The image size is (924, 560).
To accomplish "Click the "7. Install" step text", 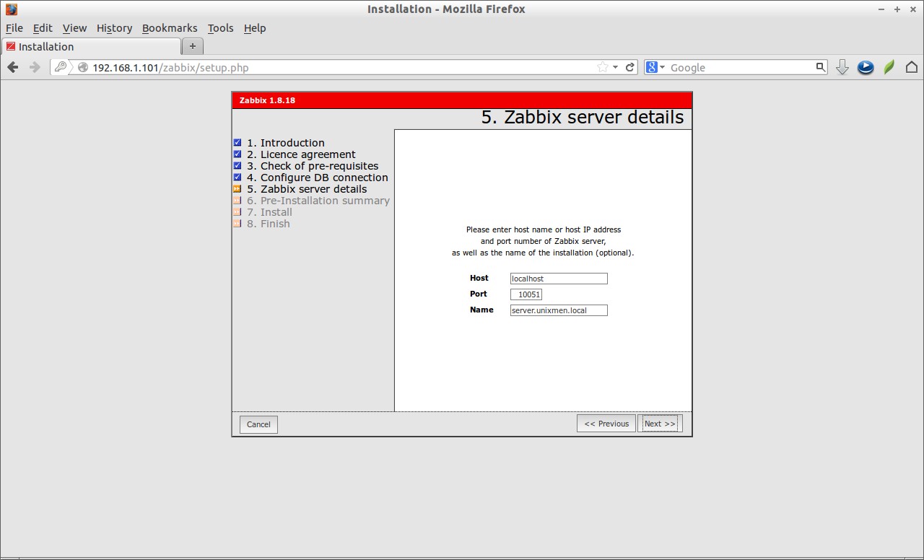I will pos(269,212).
